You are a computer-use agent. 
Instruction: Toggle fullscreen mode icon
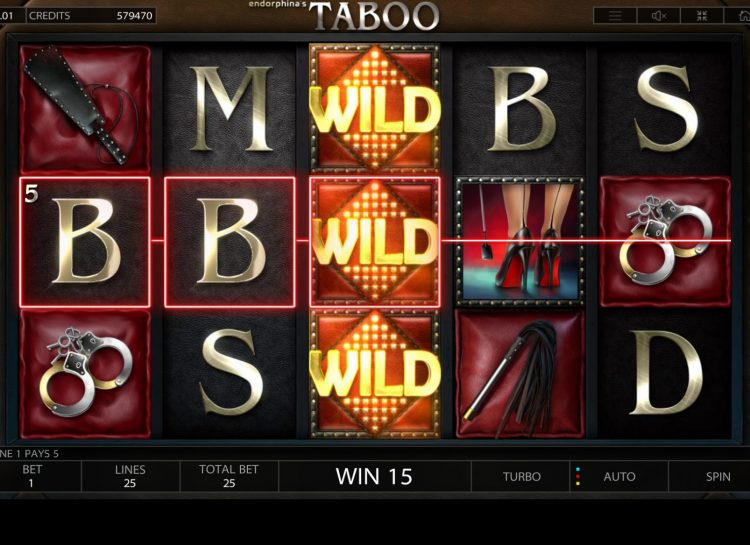(702, 16)
